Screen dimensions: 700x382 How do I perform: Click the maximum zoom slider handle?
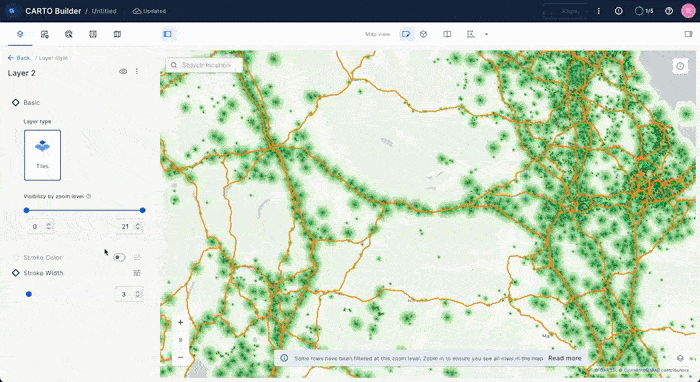click(x=142, y=210)
